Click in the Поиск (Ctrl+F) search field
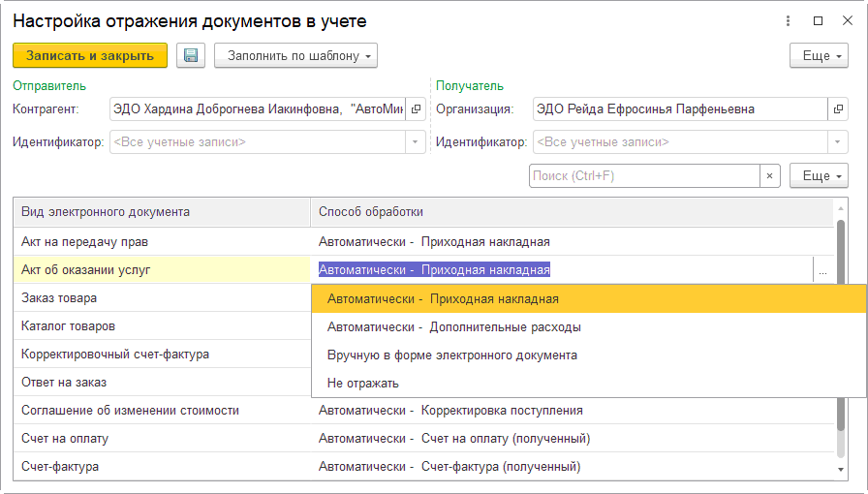Viewport: 868px width, 494px height. coord(642,176)
